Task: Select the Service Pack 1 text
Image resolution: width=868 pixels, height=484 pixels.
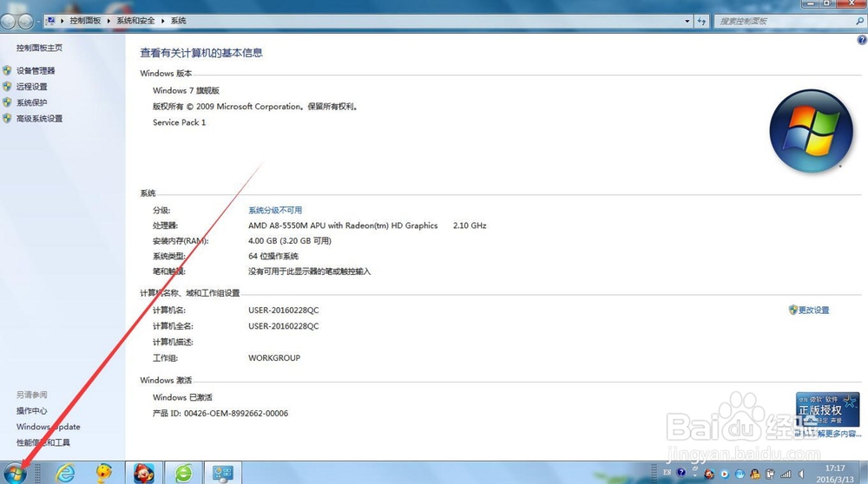Action: click(179, 122)
